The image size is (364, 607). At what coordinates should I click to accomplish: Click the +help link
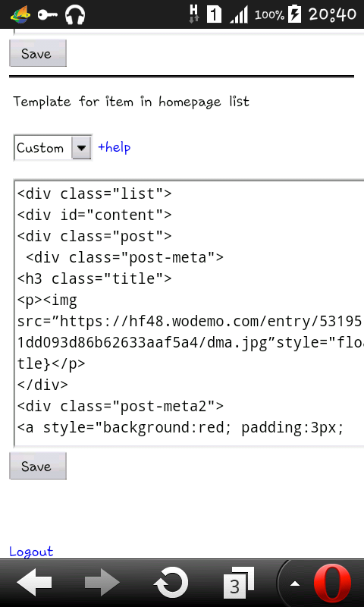tap(114, 147)
